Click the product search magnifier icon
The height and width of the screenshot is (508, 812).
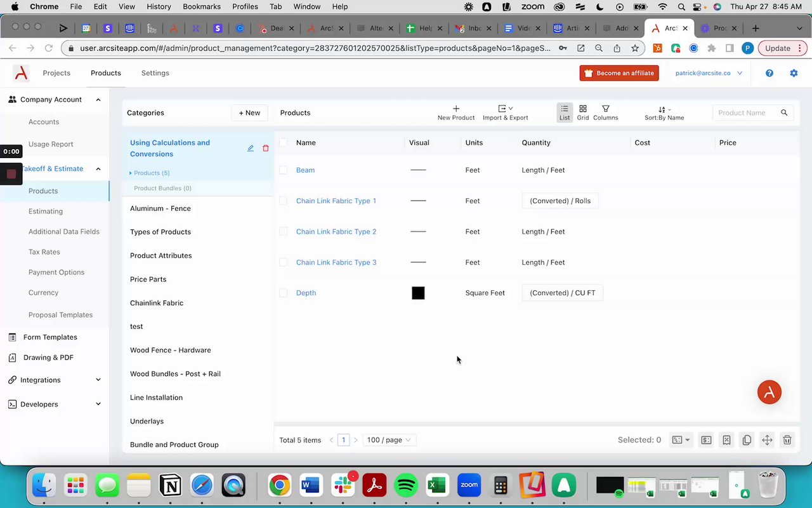click(x=784, y=112)
